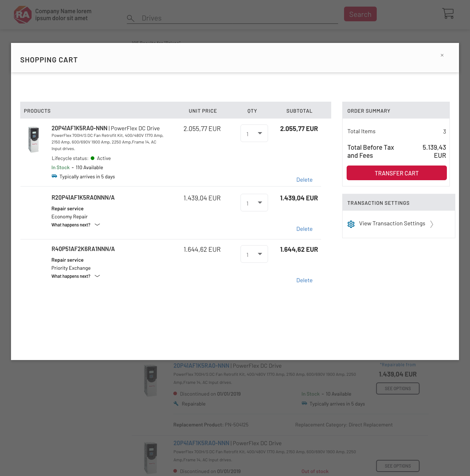The width and height of the screenshot is (470, 476).
Task: Click the Total Items label
Action: pyautogui.click(x=361, y=131)
